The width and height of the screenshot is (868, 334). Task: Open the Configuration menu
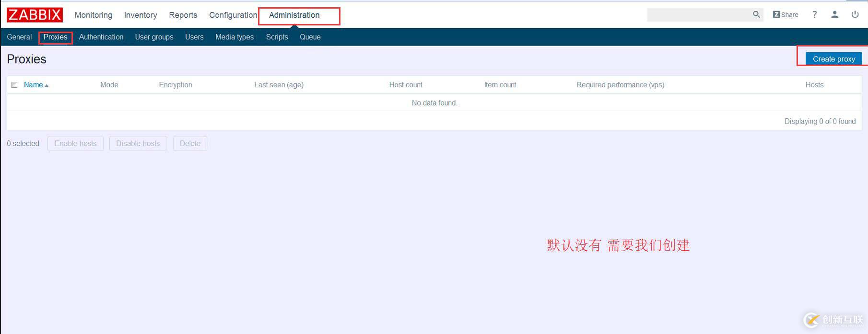pos(233,15)
